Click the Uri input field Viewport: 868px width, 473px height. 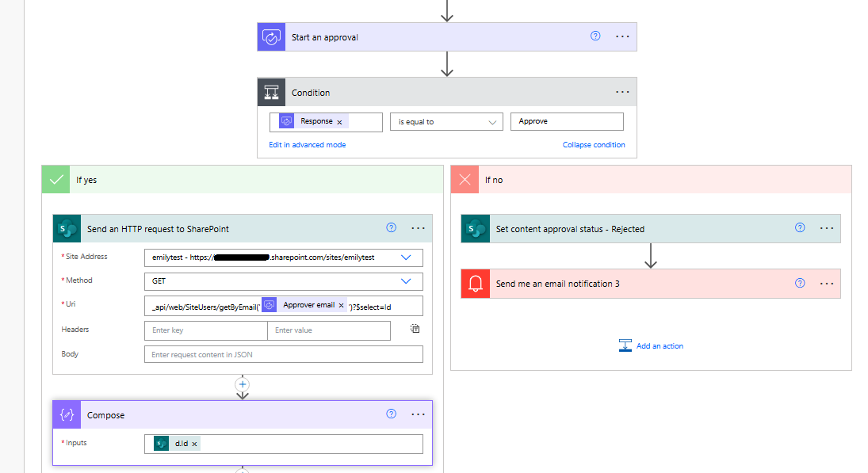284,306
